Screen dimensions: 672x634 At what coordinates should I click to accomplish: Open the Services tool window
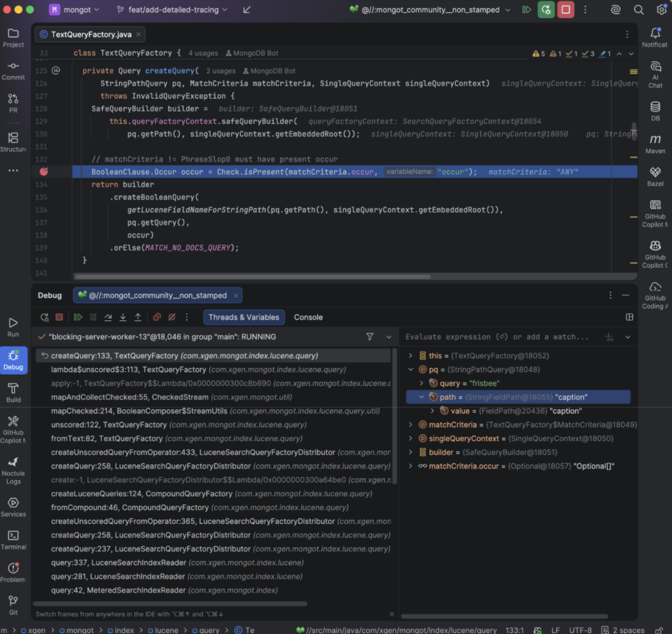coord(13,507)
